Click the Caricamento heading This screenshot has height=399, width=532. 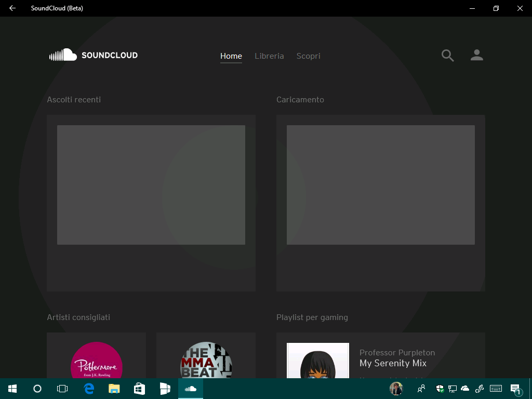coord(300,100)
